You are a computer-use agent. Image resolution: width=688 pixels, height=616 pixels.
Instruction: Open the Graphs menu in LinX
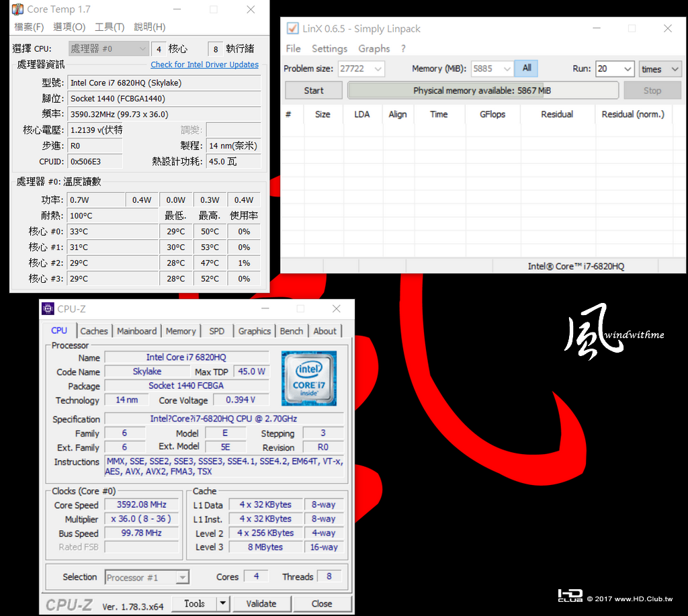coord(374,48)
